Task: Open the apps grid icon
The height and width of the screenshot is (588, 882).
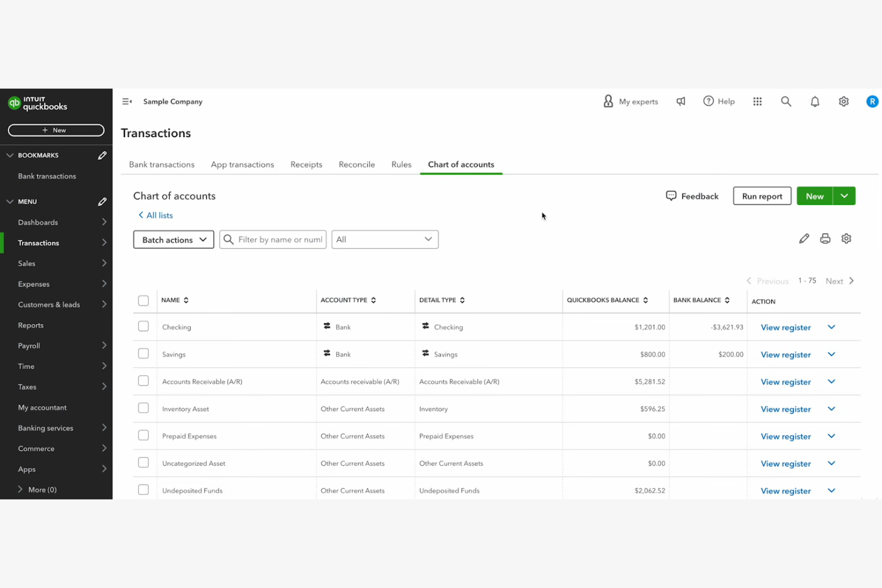Action: tap(757, 101)
